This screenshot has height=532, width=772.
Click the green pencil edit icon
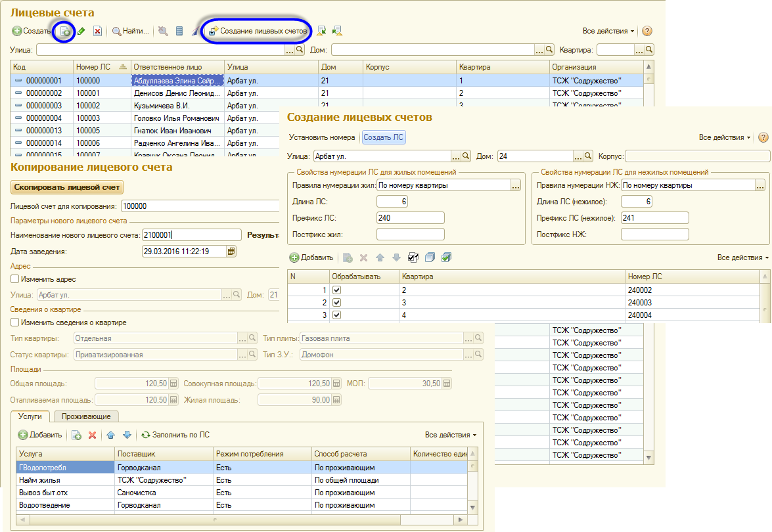click(81, 31)
